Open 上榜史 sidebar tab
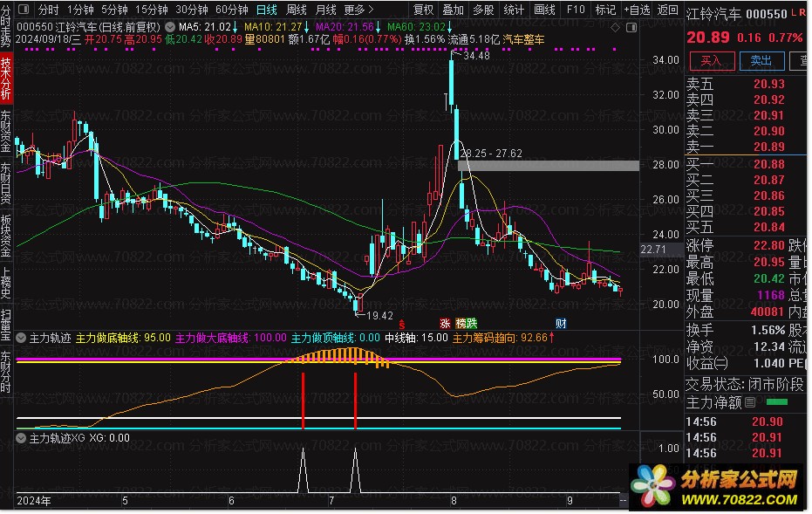The height and width of the screenshot is (514, 812). coord(6,283)
